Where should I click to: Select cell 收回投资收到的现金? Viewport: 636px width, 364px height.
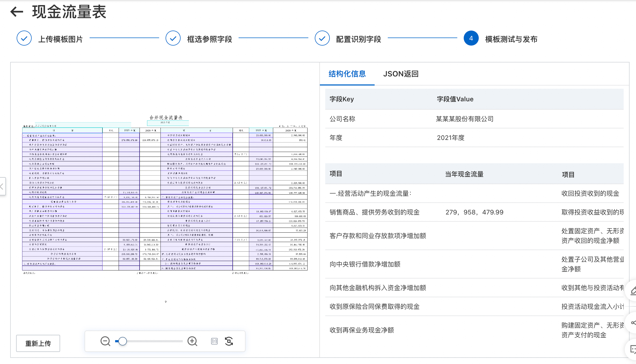point(590,194)
